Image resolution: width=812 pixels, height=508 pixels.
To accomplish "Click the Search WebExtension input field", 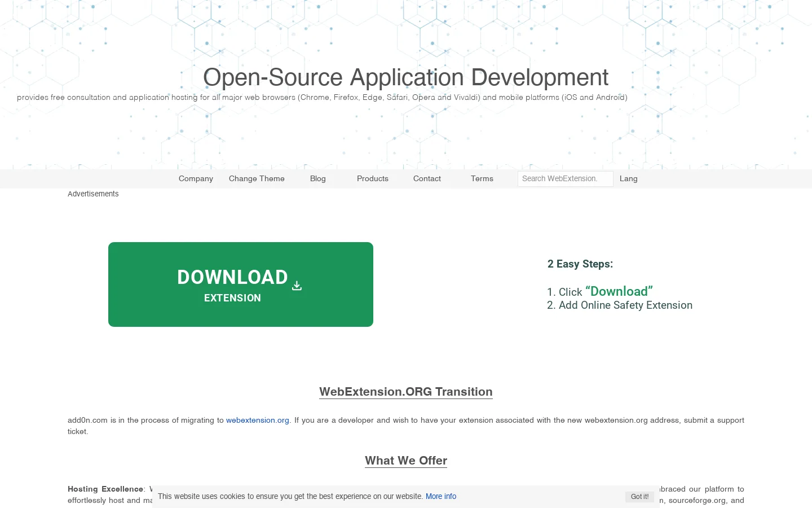I will [x=566, y=178].
